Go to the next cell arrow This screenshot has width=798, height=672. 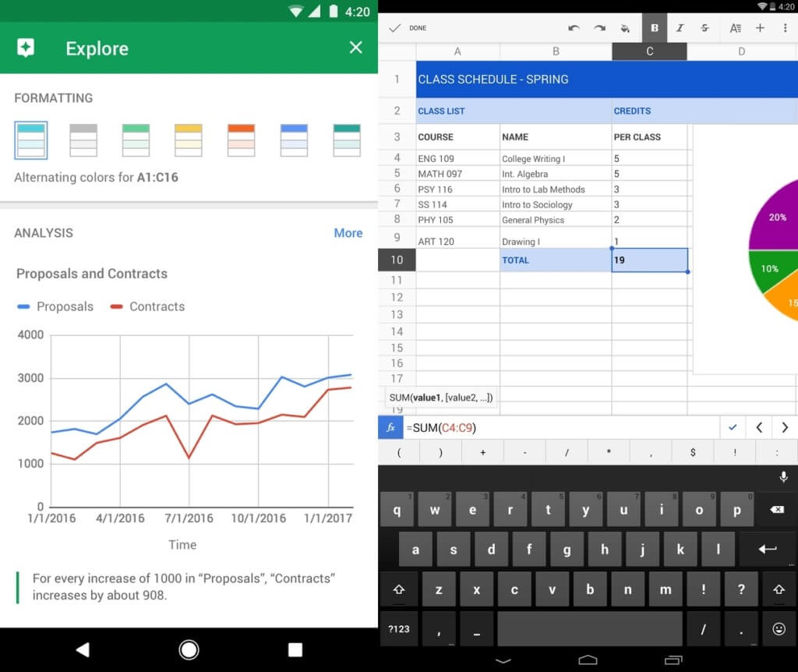click(785, 427)
